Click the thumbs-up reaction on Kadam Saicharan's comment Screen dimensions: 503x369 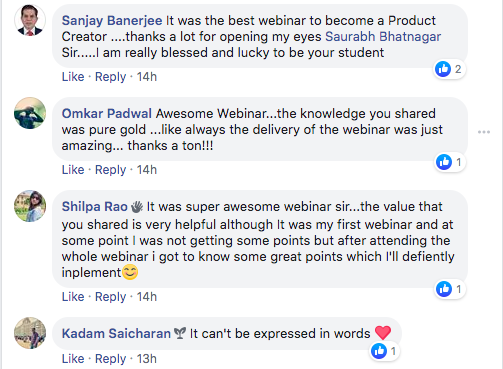tap(379, 351)
